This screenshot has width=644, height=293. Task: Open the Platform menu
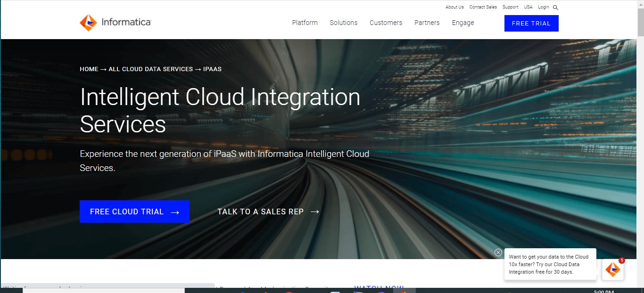click(x=305, y=23)
